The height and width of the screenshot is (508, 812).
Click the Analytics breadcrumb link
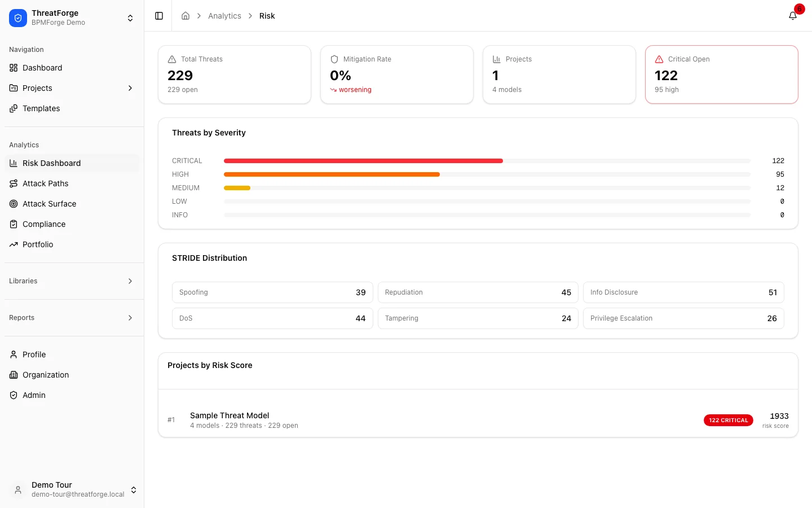click(x=224, y=16)
